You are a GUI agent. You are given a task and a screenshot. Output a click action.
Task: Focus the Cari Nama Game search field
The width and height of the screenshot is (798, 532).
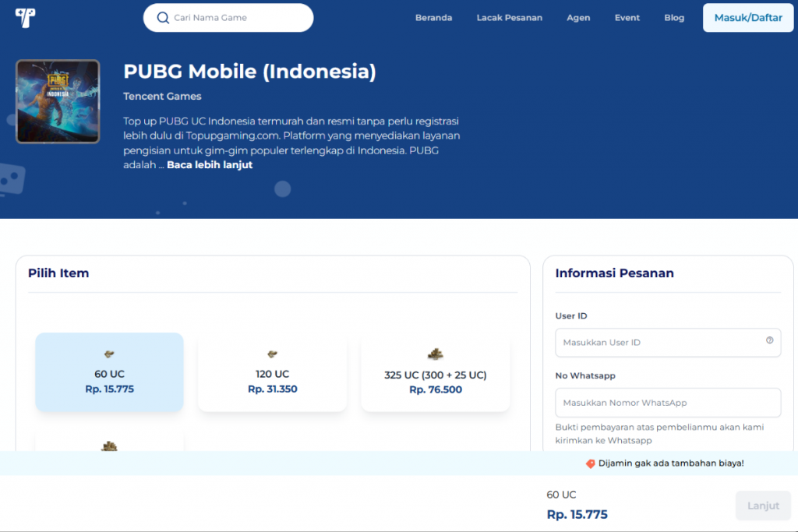pos(228,18)
